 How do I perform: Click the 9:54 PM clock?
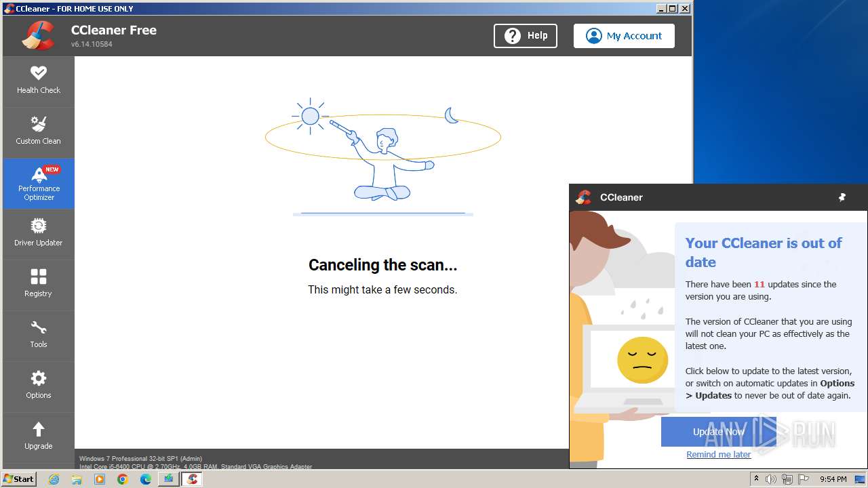point(833,479)
